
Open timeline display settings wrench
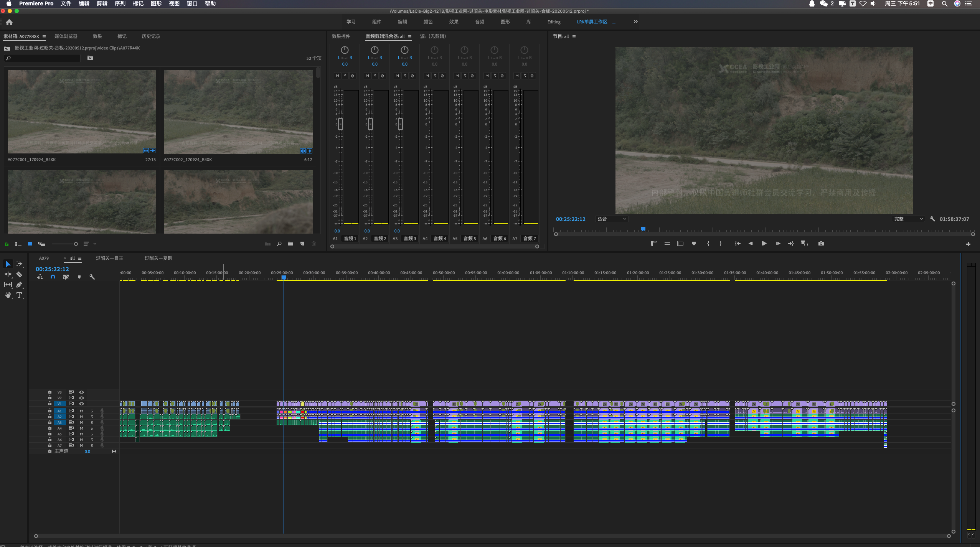pyautogui.click(x=92, y=277)
